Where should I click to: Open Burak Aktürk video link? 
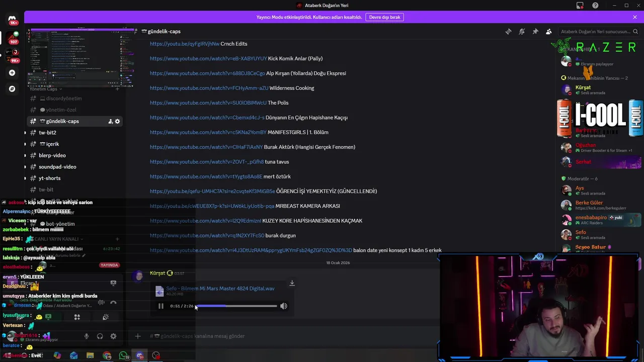[206, 147]
